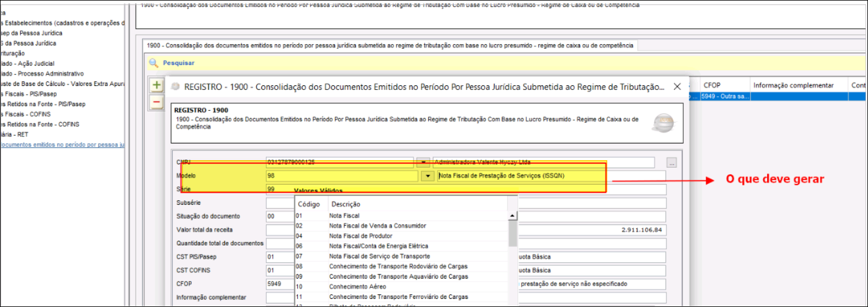Click the scroll-up arrow of Valores Válidos list
This screenshot has width=868, height=307.
pyautogui.click(x=513, y=216)
